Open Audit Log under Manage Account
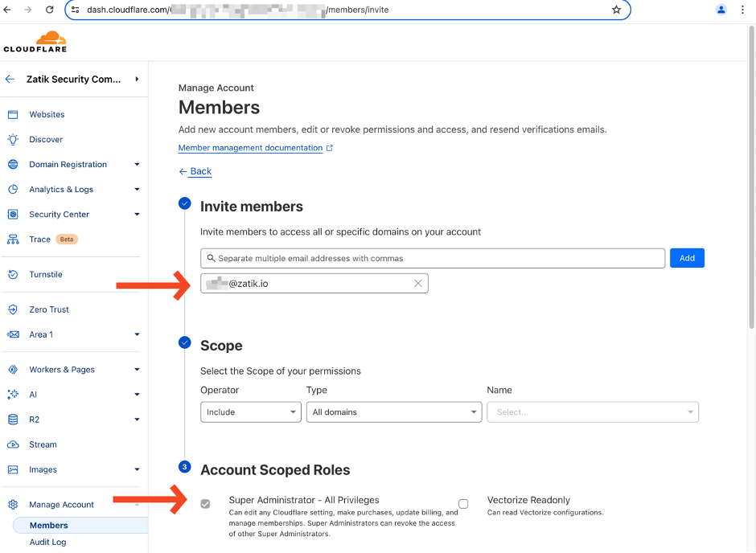The image size is (756, 553). (47, 543)
